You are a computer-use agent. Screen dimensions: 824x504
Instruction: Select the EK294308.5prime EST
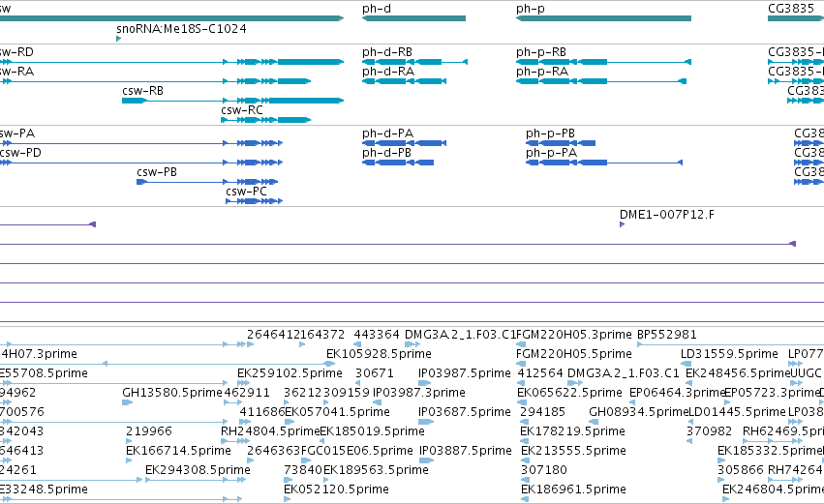[198, 470]
